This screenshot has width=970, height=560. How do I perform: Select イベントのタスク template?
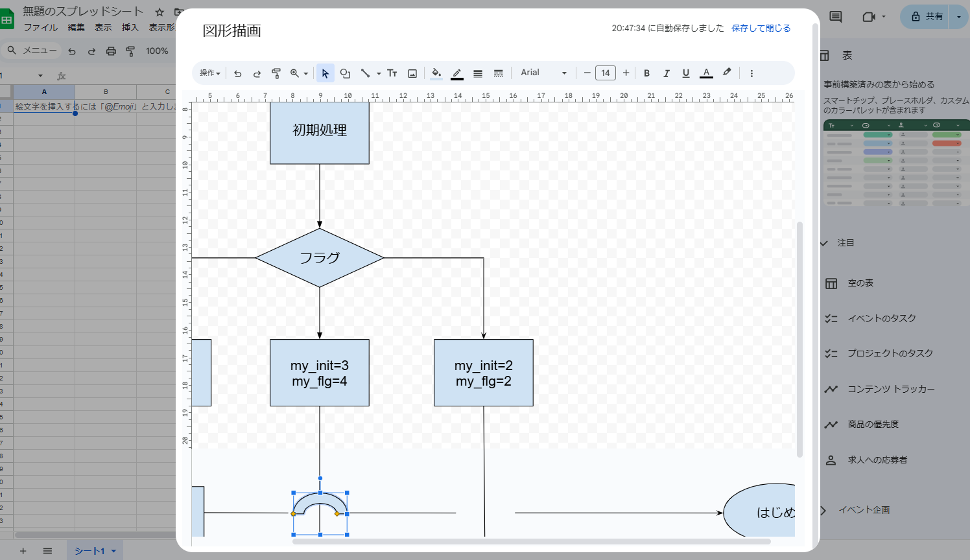(882, 318)
